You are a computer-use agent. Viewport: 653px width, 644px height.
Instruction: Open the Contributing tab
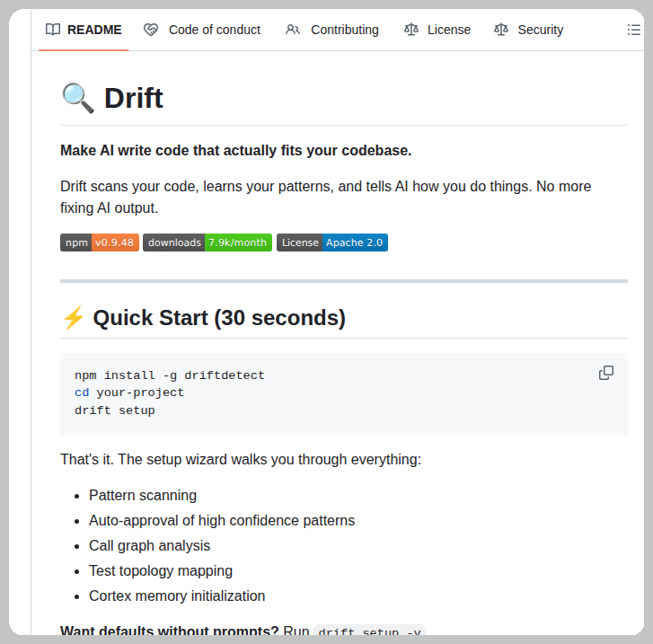coord(332,30)
